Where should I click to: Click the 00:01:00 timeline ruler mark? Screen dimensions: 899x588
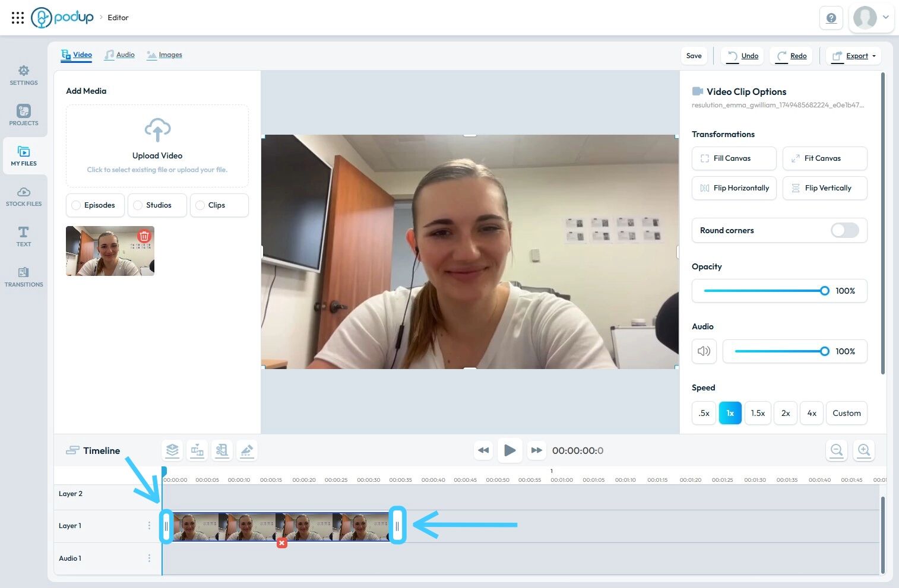[x=562, y=480]
